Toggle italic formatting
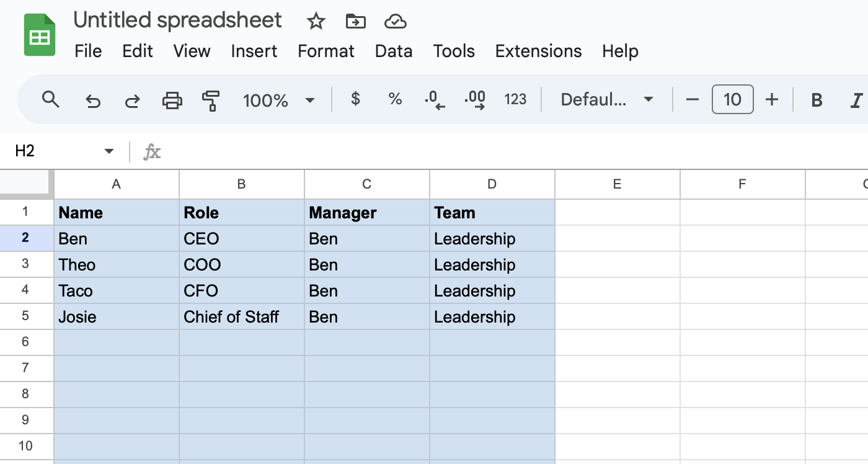Viewport: 868px width, 464px height. click(857, 99)
